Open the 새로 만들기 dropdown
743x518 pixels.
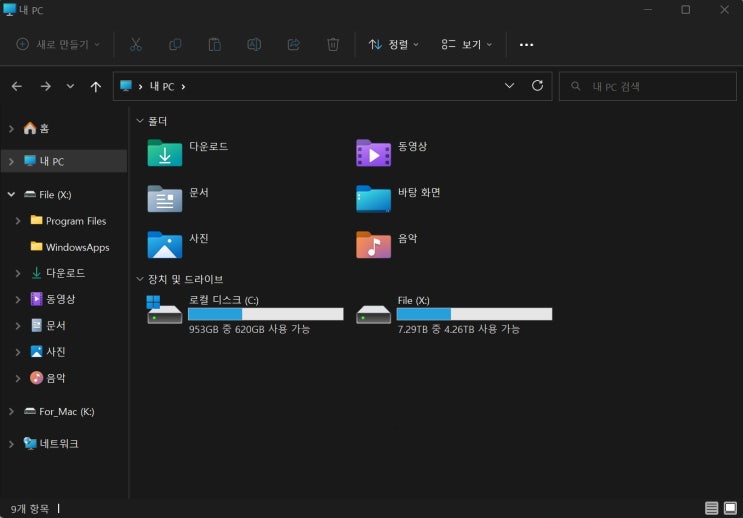pyautogui.click(x=58, y=45)
